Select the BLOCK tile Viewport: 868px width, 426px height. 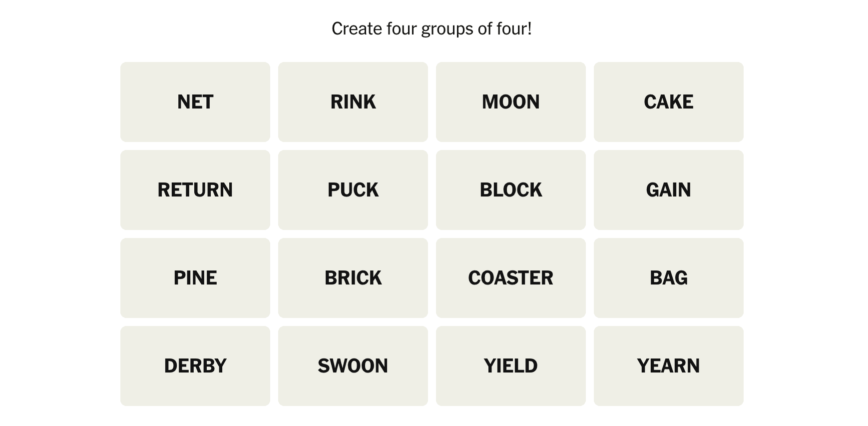510,190
